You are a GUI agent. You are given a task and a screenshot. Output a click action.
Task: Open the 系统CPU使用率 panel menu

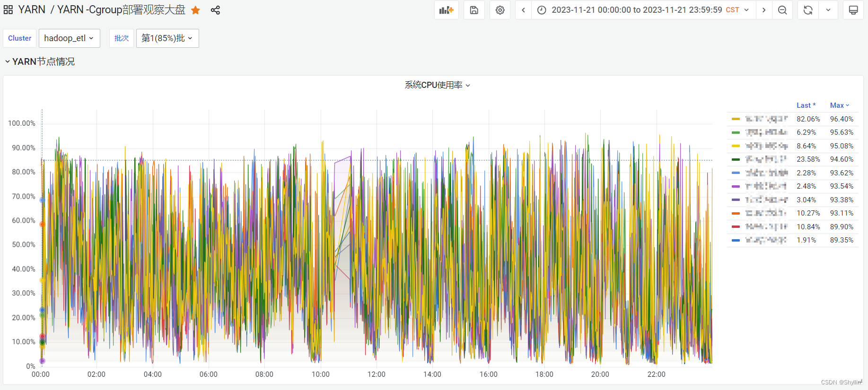click(437, 85)
